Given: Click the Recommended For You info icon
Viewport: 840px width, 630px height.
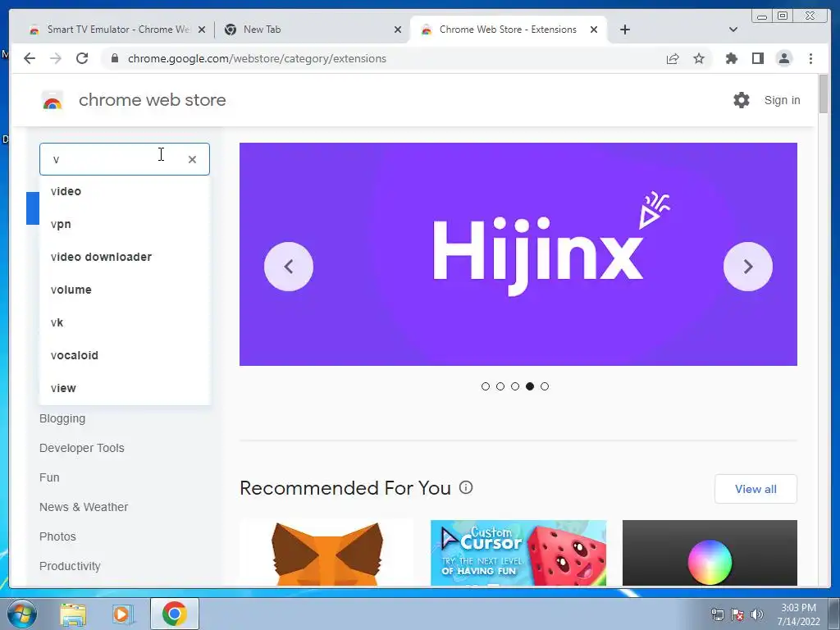Looking at the screenshot, I should point(466,487).
